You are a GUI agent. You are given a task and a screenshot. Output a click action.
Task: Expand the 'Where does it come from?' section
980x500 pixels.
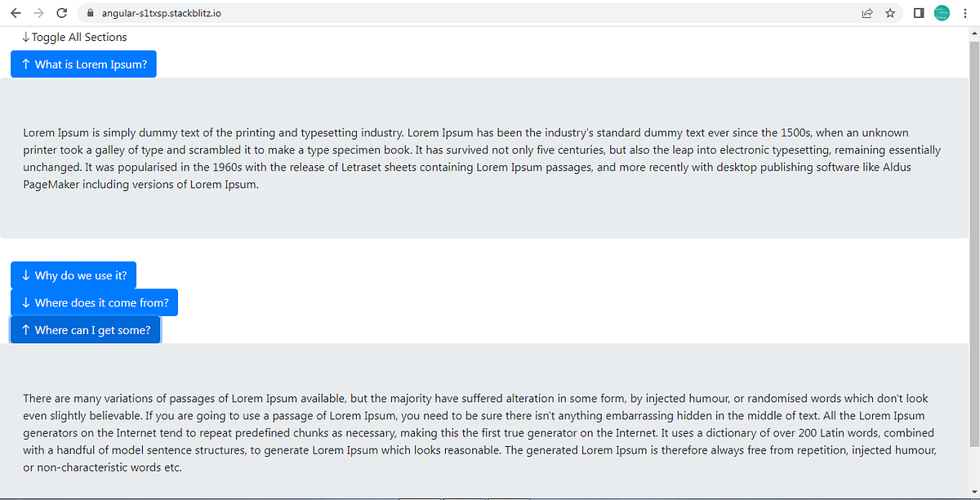(94, 302)
